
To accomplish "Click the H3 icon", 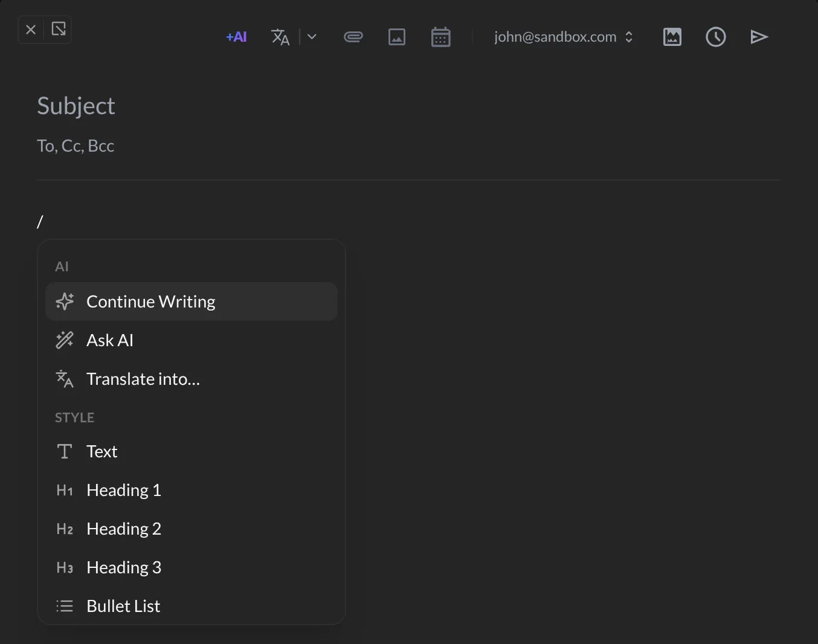I will (65, 567).
